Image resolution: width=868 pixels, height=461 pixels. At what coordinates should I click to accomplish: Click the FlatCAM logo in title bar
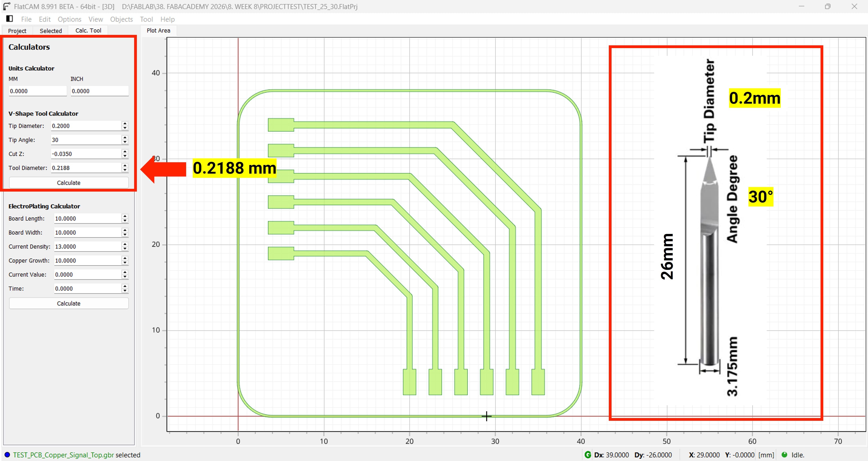(x=6, y=7)
